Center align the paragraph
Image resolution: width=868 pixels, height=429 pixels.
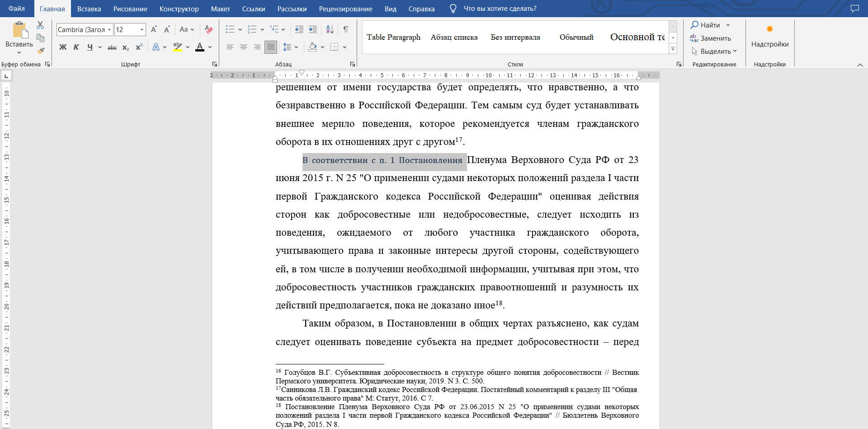(244, 47)
